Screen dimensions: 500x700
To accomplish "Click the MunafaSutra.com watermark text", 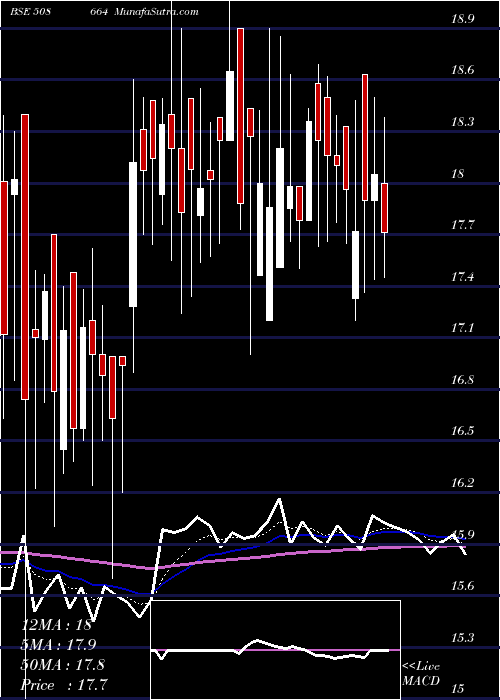I will tap(157, 12).
